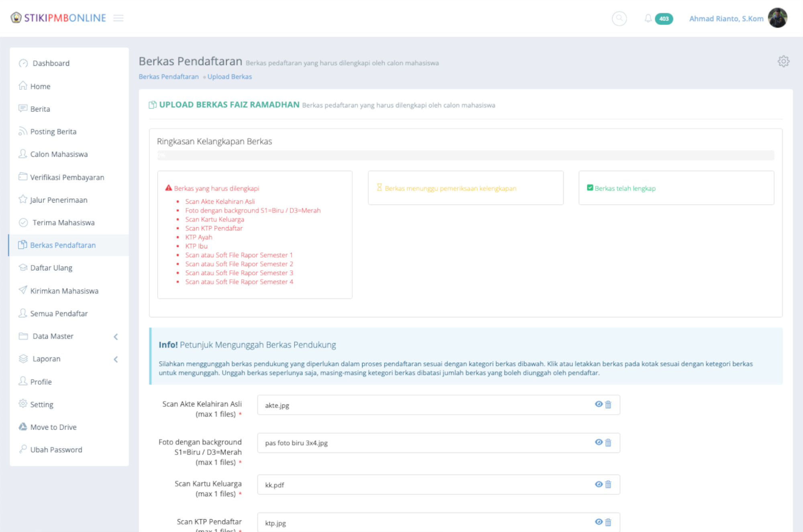
Task: Click the hamburger menu beside logo
Action: coord(118,18)
